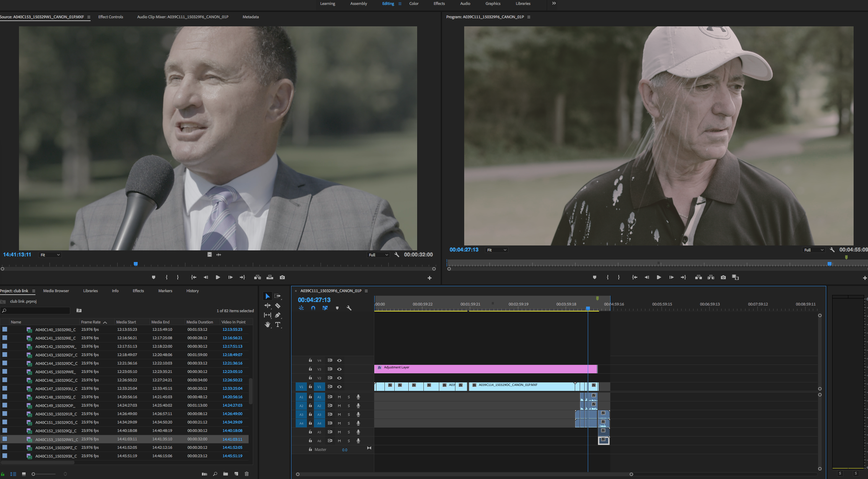
Task: Open timeline display settings wrench
Action: (349, 308)
